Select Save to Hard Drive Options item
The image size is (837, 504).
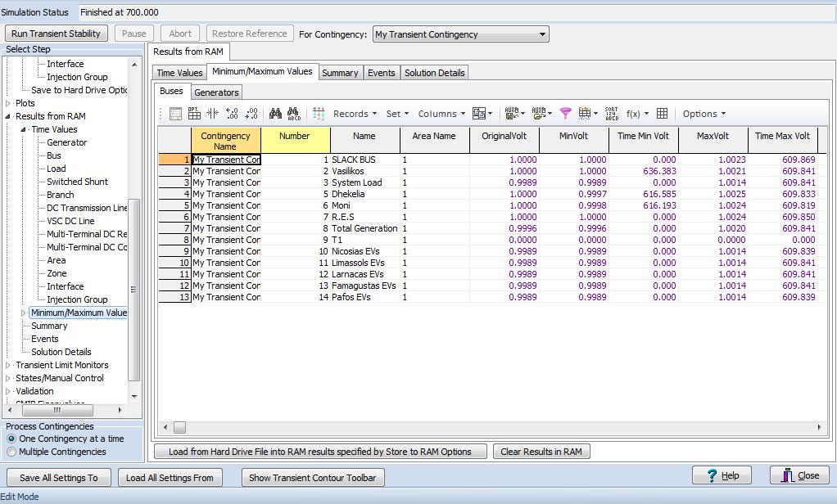pos(79,90)
